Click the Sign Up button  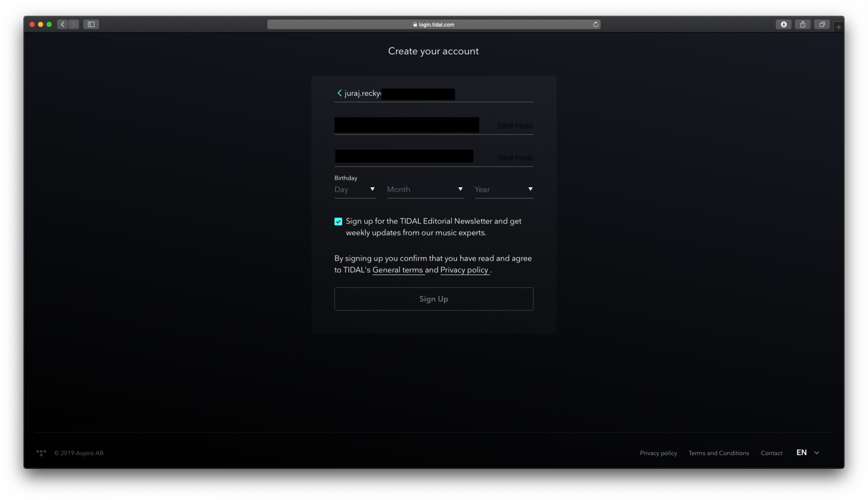point(434,299)
